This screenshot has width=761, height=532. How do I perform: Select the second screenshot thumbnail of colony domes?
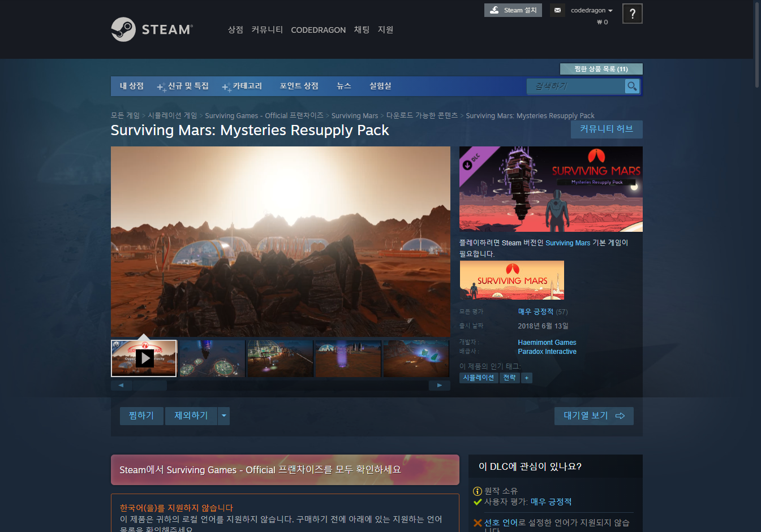212,358
